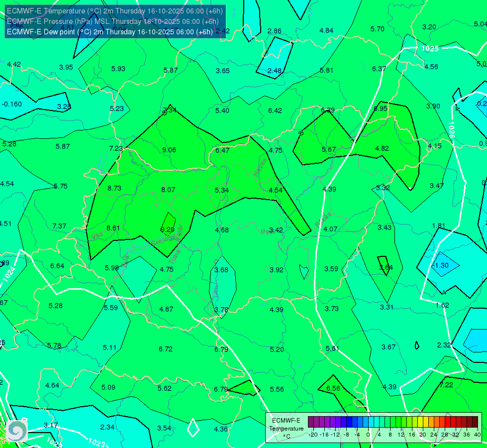487x448 pixels.
Task: Click the temperature value 9.06
Action: pyautogui.click(x=169, y=150)
